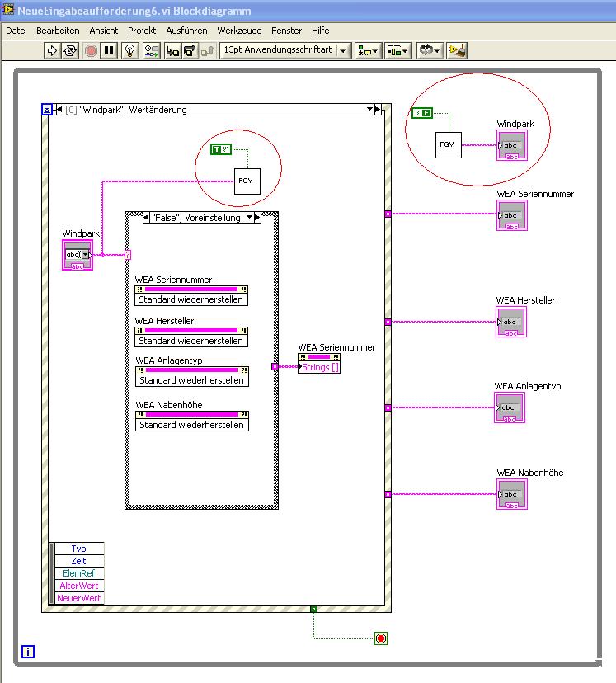This screenshot has height=683, width=616.
Task: Pause execution using toolbar pause icon
Action: (109, 50)
